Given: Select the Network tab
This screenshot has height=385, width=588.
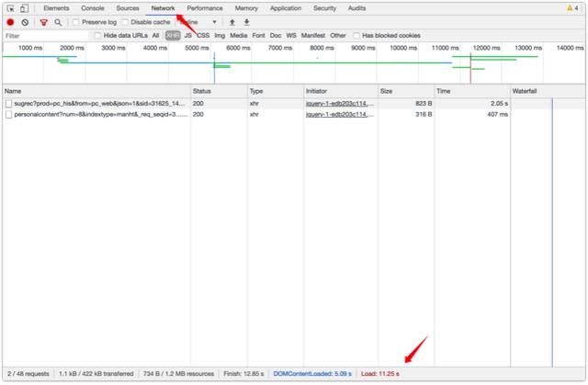Looking at the screenshot, I should click(x=164, y=8).
